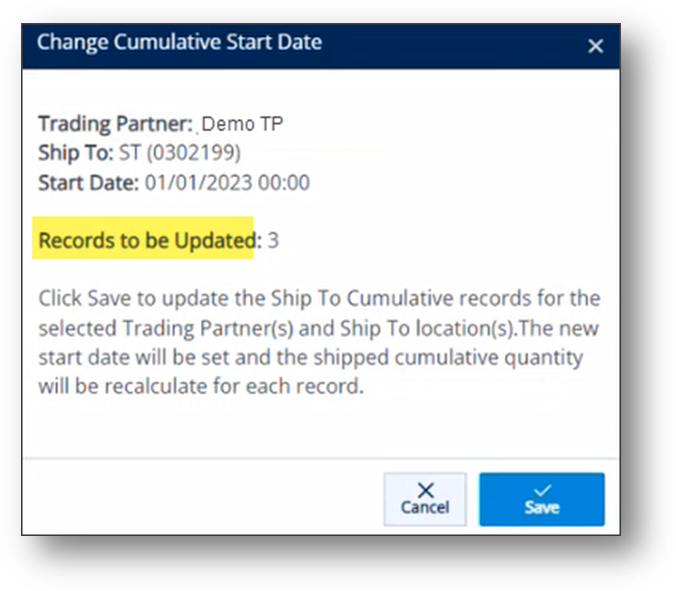Select the Ship To label
Image resolution: width=676 pixels, height=591 pixels.
[x=76, y=153]
